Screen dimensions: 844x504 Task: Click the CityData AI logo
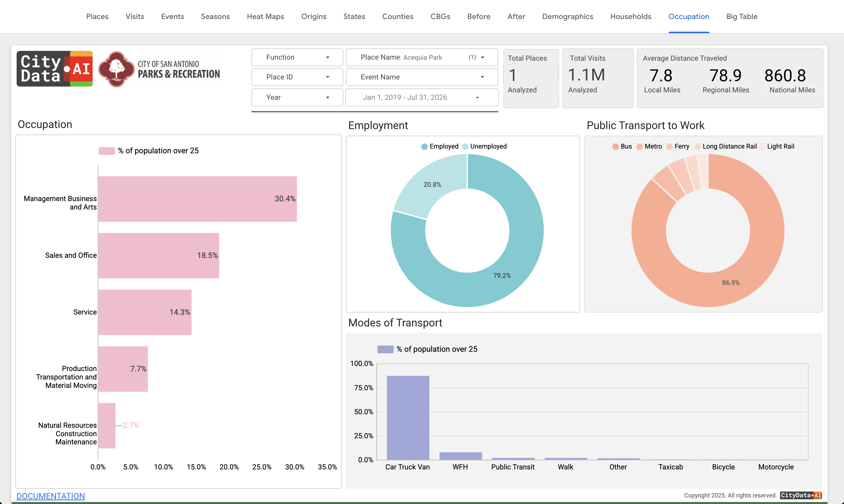coord(55,69)
